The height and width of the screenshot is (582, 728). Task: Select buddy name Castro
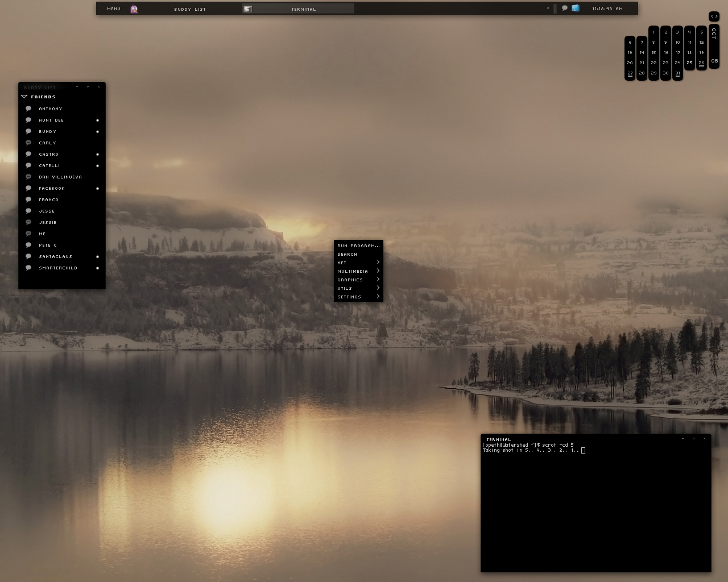pos(49,154)
